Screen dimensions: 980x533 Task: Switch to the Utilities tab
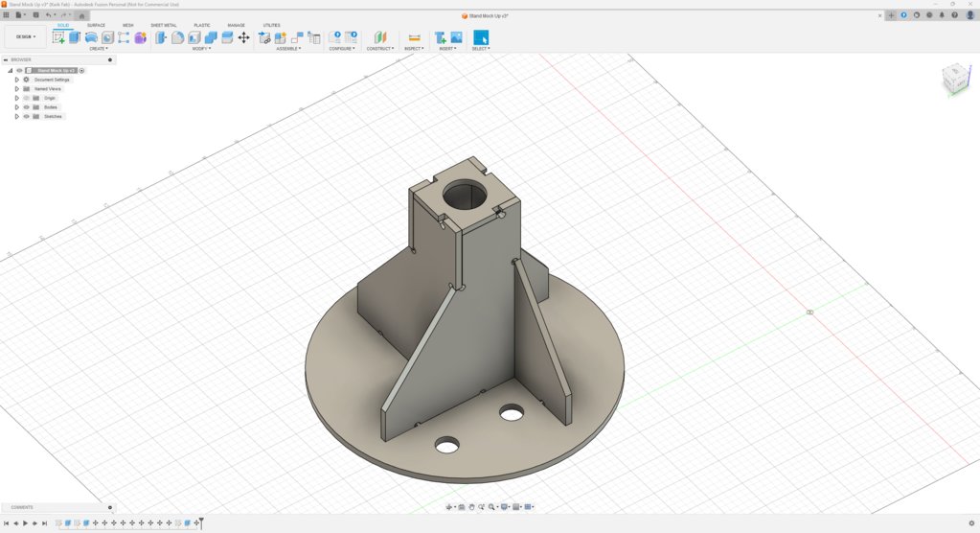click(271, 25)
